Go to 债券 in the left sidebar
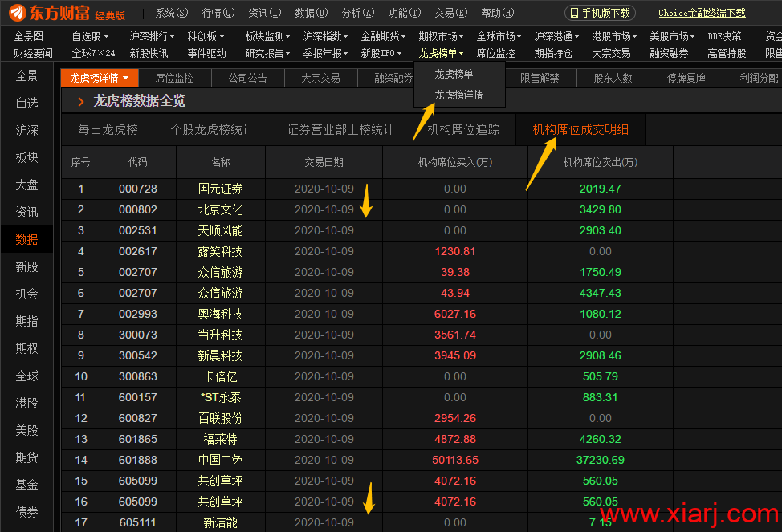 (x=27, y=512)
